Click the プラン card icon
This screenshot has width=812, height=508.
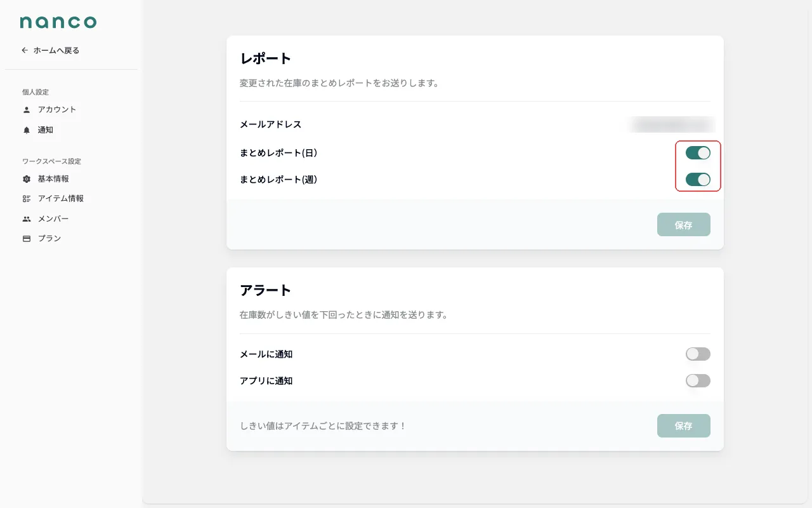coord(27,239)
